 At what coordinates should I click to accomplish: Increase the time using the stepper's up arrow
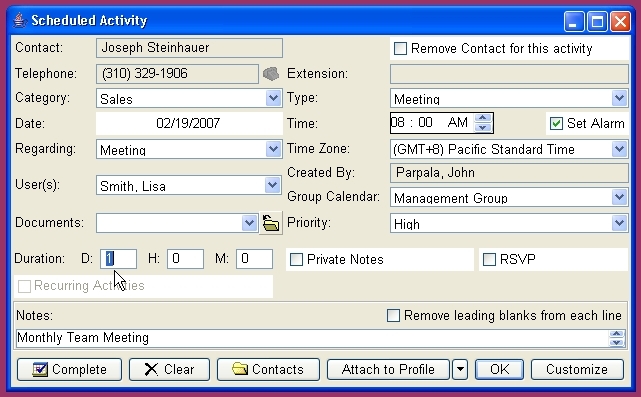pos(483,118)
